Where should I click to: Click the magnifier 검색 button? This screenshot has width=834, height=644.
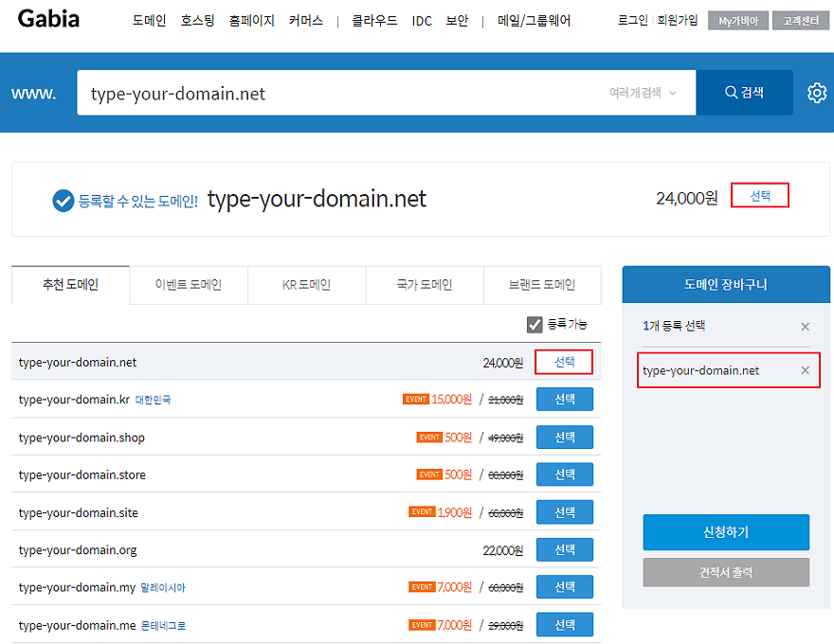pyautogui.click(x=744, y=93)
